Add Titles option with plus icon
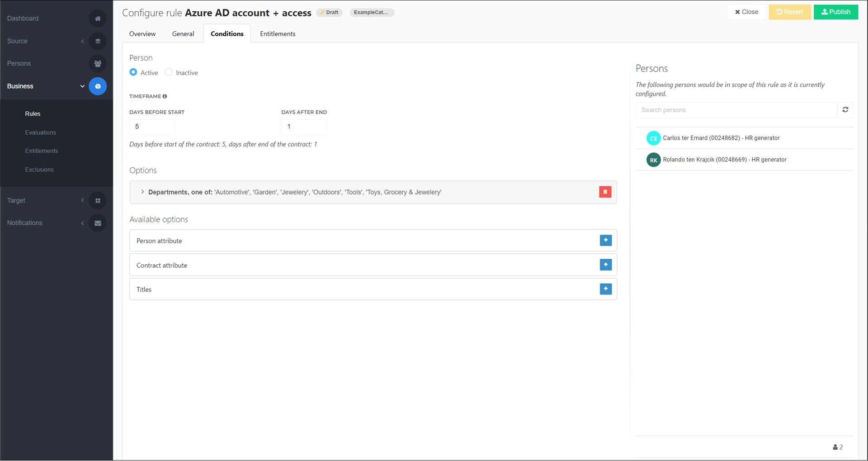868x461 pixels. [606, 289]
